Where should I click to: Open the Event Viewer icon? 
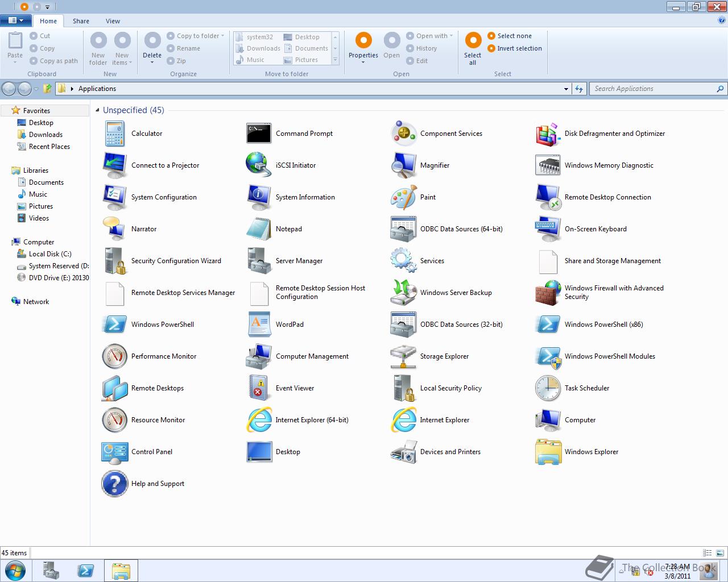click(x=259, y=388)
